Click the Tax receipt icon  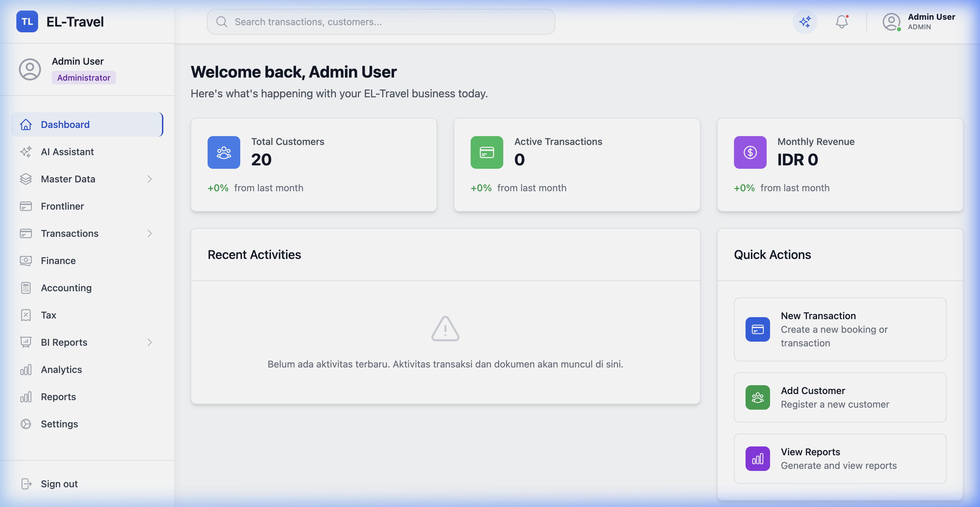coord(26,315)
